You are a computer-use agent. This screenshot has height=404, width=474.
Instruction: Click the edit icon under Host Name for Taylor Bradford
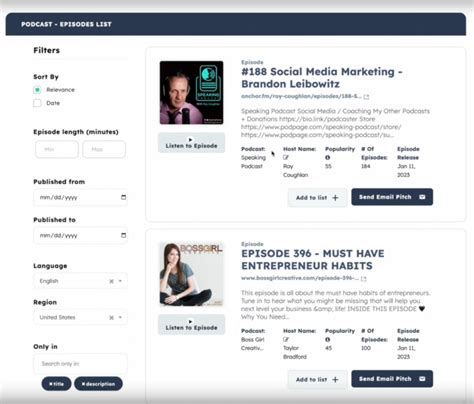286,339
